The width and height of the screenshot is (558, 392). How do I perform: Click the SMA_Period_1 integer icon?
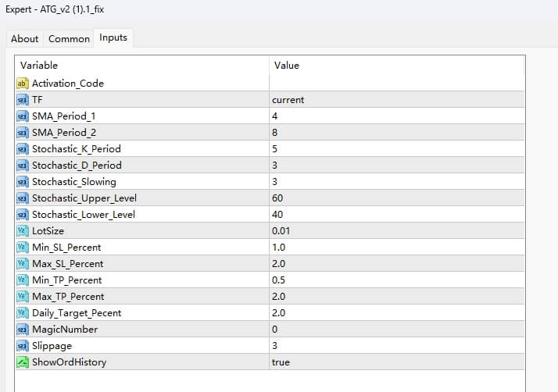22,116
